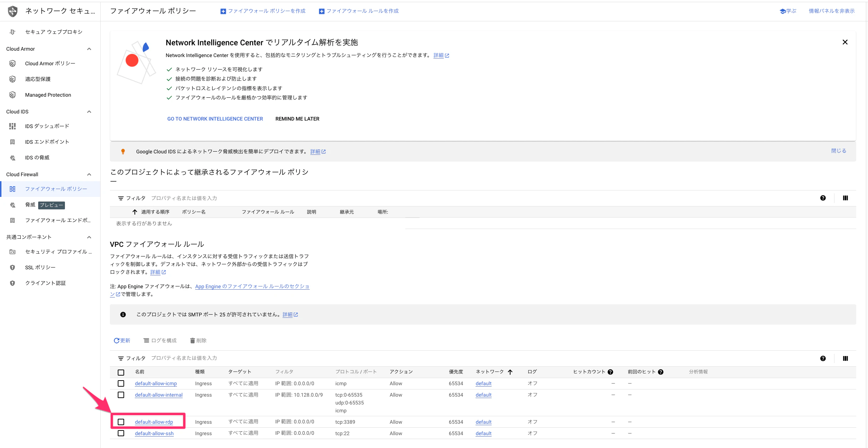Collapse the Cloud IDS section
Viewport: 868px width, 448px height.
coord(89,112)
